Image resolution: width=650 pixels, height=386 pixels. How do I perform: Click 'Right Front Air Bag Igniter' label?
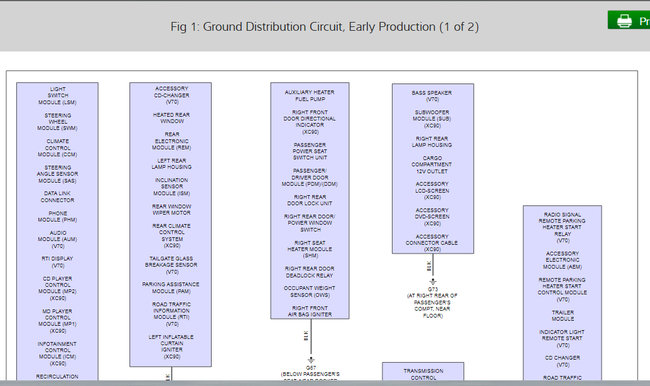[x=310, y=311]
